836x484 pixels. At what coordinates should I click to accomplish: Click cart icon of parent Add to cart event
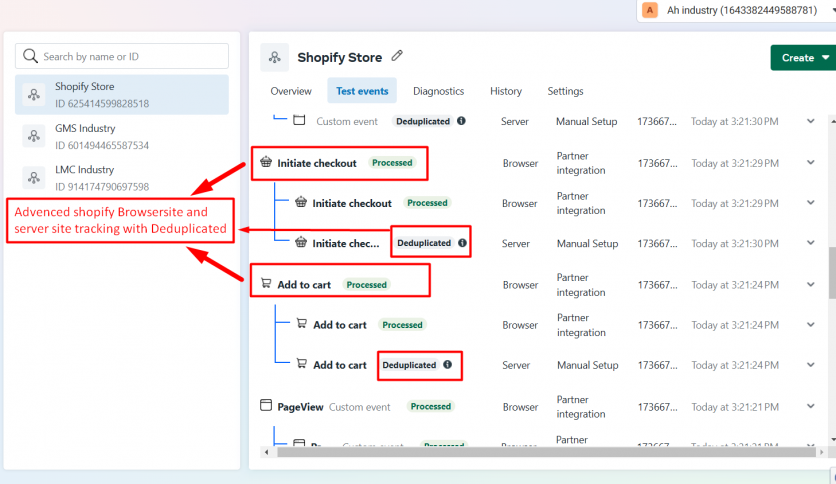(x=266, y=284)
